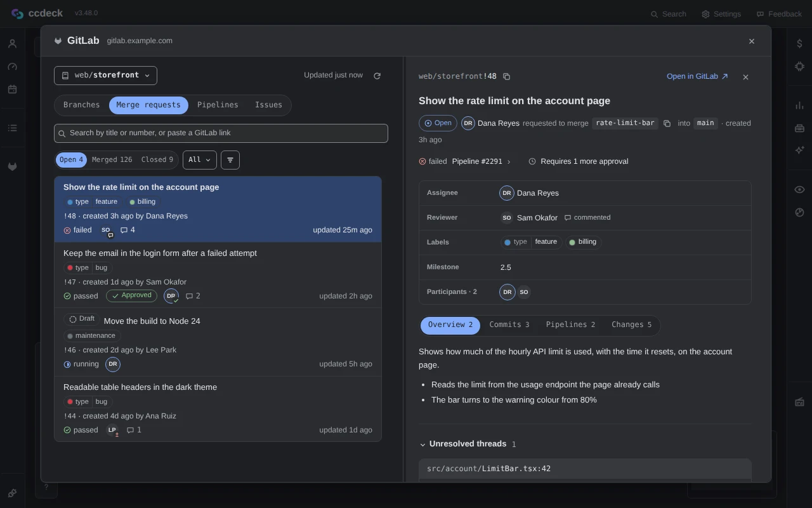Open the calendar icon in sidebar
This screenshot has height=508, width=812.
click(x=12, y=90)
